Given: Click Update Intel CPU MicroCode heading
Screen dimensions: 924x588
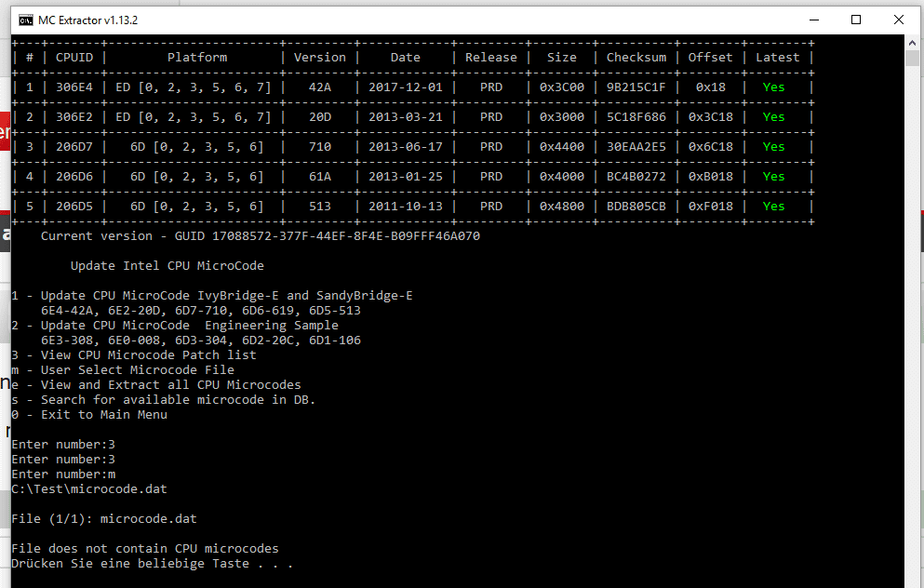Looking at the screenshot, I should (x=167, y=266).
